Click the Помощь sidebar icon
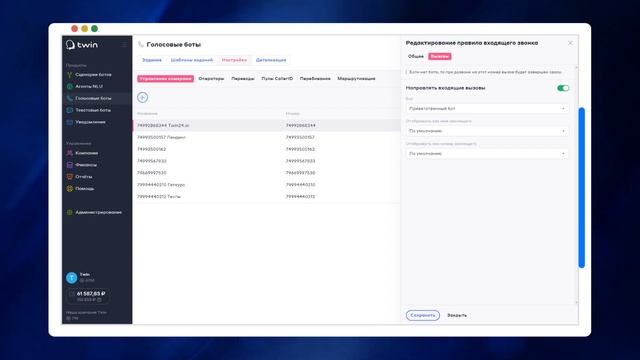The width and height of the screenshot is (640, 360). point(69,189)
